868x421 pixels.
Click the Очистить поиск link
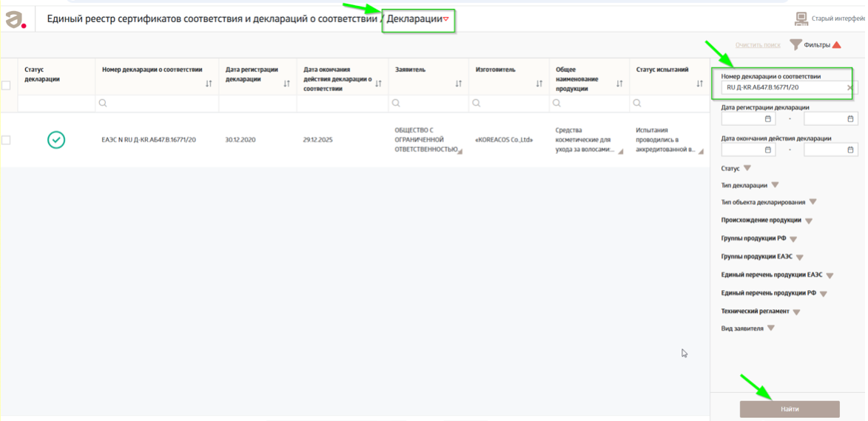tap(758, 45)
